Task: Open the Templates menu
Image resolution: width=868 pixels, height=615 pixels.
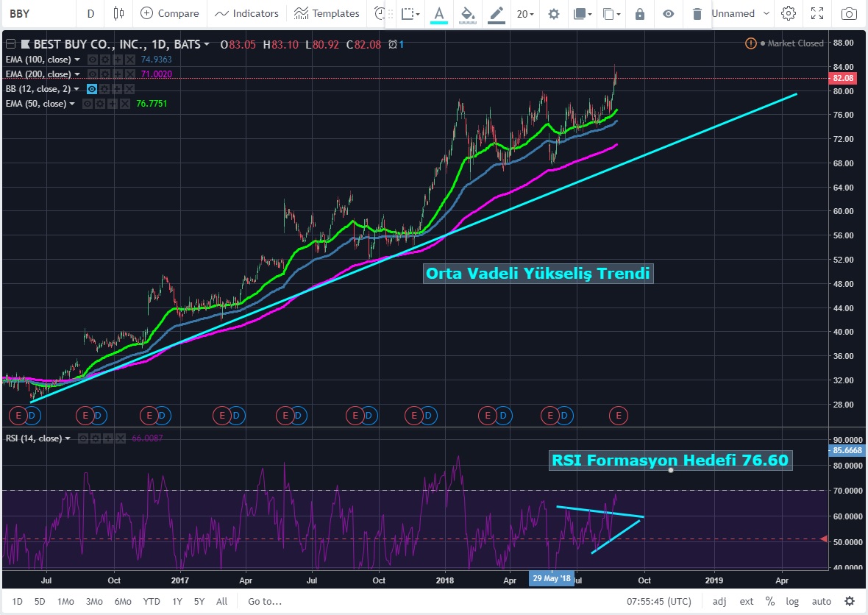Action: click(327, 13)
